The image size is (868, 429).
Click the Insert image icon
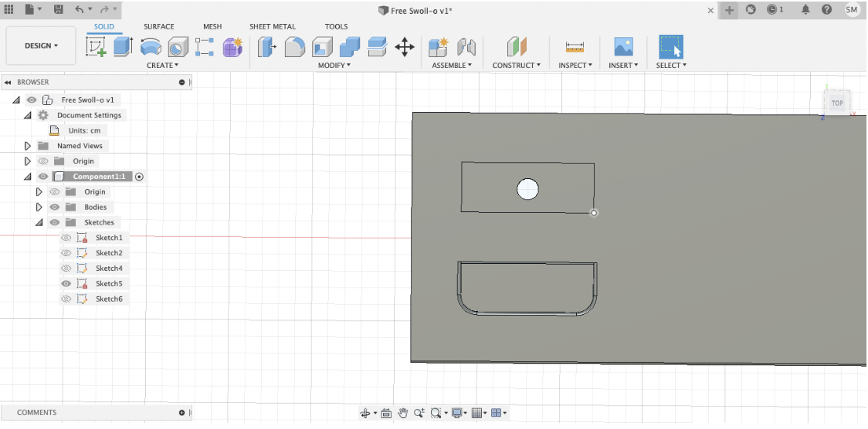623,47
